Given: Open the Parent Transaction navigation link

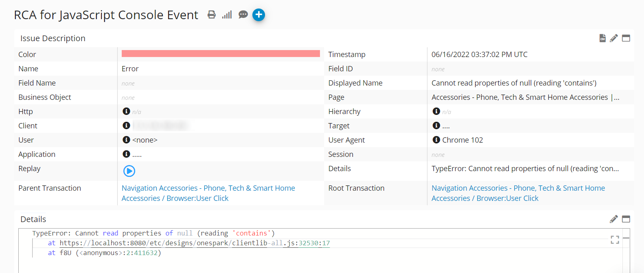Looking at the screenshot, I should point(208,193).
